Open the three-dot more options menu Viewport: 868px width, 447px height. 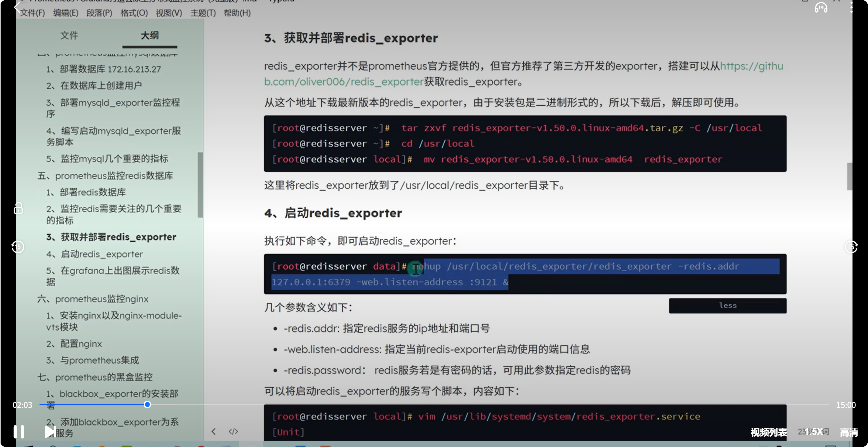coord(851,7)
